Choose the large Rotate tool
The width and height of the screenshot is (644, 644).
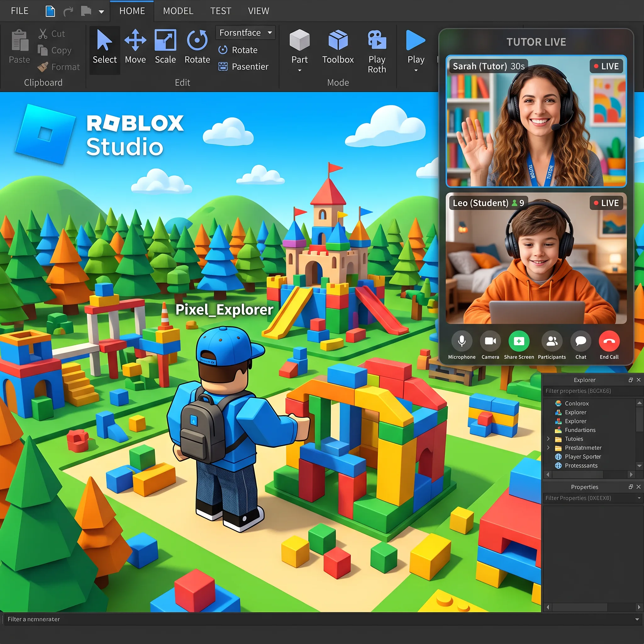197,47
